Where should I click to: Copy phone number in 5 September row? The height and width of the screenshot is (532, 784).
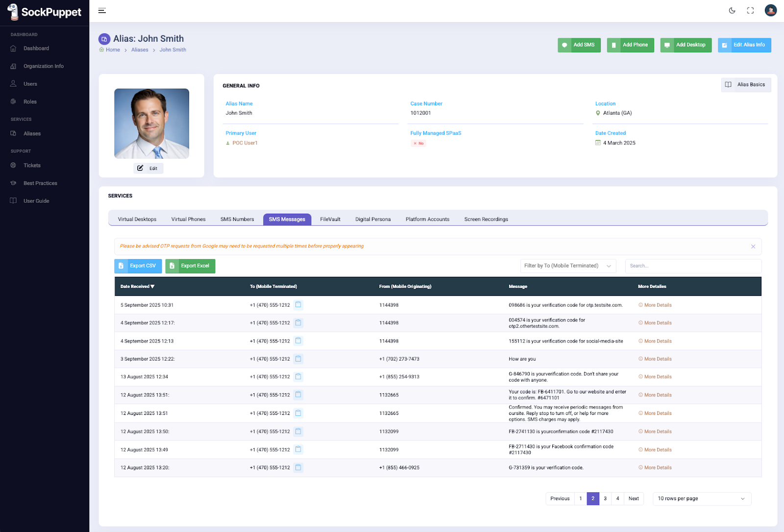point(298,305)
